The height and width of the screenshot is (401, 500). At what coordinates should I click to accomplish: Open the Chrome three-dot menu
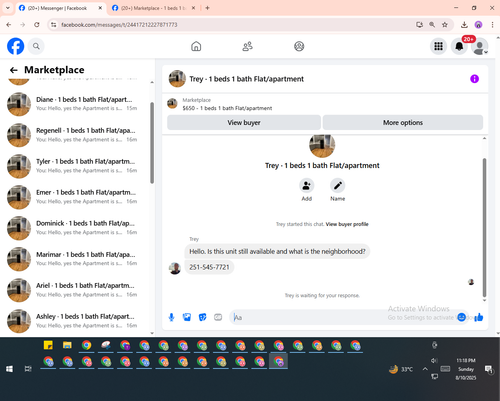[492, 25]
